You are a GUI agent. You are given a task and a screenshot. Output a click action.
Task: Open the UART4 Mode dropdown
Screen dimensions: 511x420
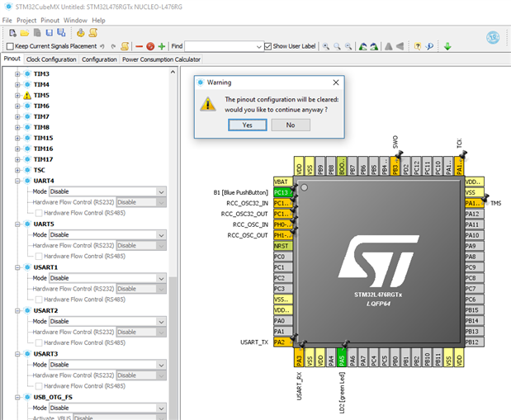point(161,191)
